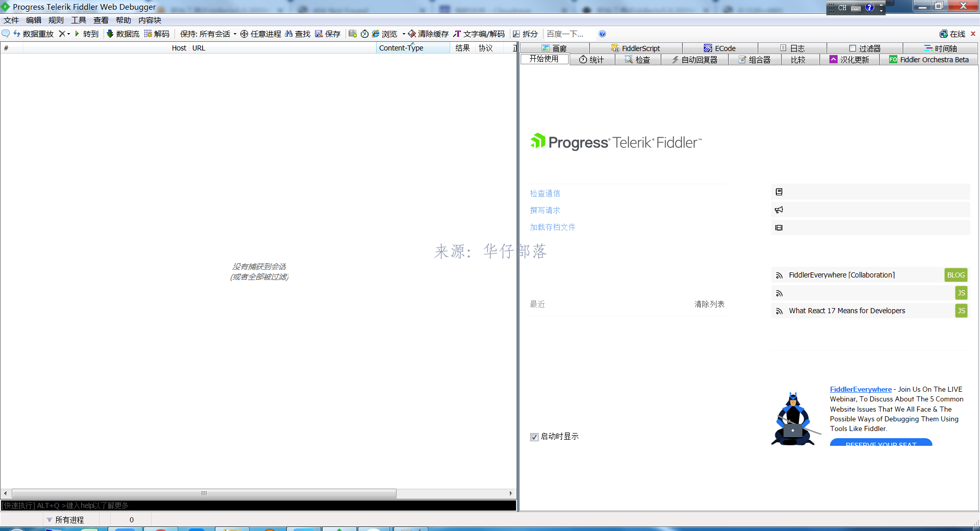Switch to the 组合器 composer tab
Screen dimensions: 980x531
[754, 60]
